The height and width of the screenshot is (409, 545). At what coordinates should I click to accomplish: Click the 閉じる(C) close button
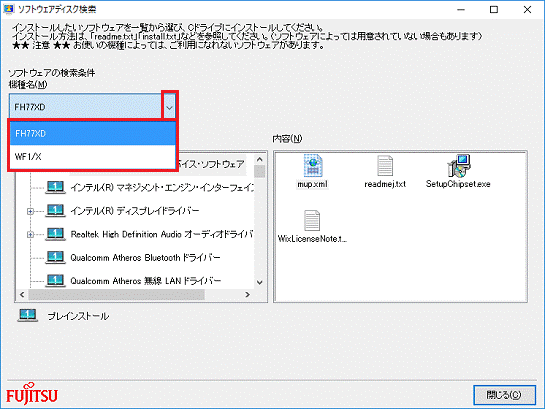point(504,395)
